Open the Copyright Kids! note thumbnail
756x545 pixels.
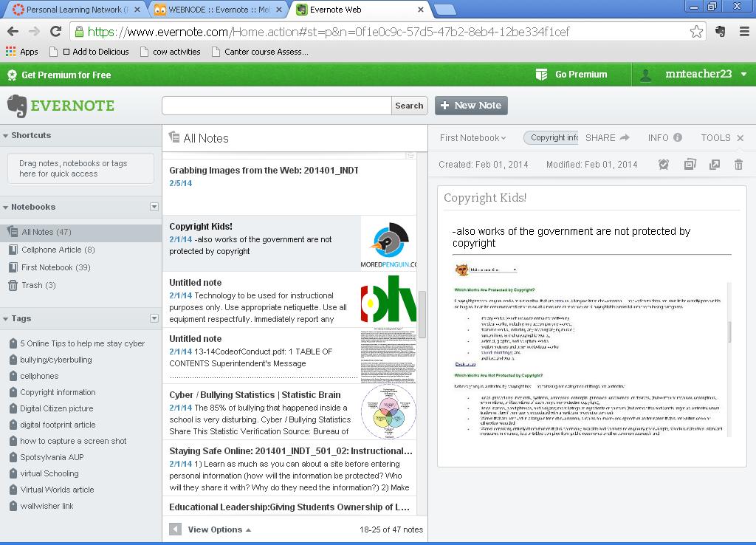388,243
